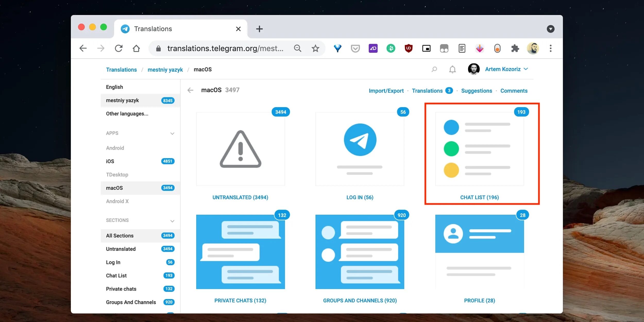Screen dimensions: 644x322
Task: Click the Artem Kozoriz page avatar
Action: (473, 69)
